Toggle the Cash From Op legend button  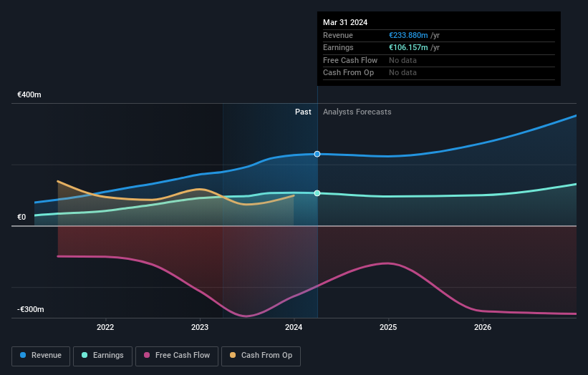click(x=261, y=356)
